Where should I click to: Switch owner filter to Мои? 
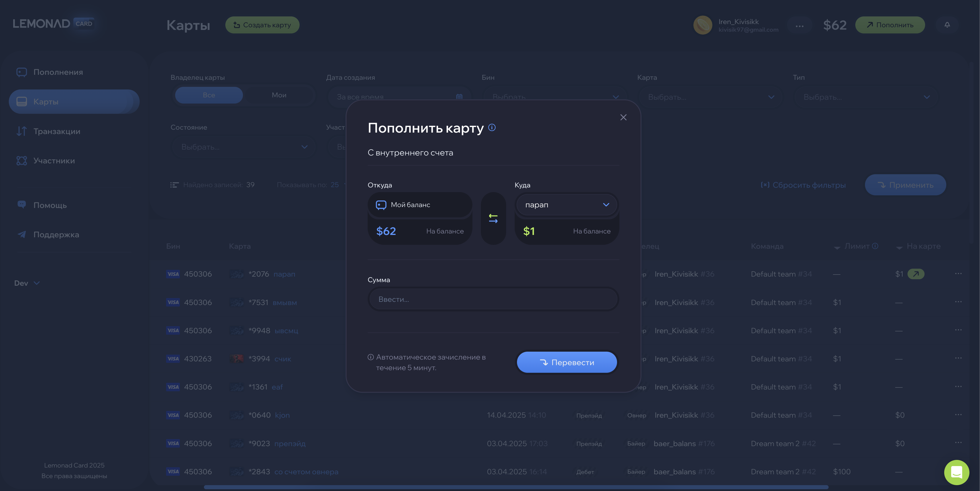[279, 95]
